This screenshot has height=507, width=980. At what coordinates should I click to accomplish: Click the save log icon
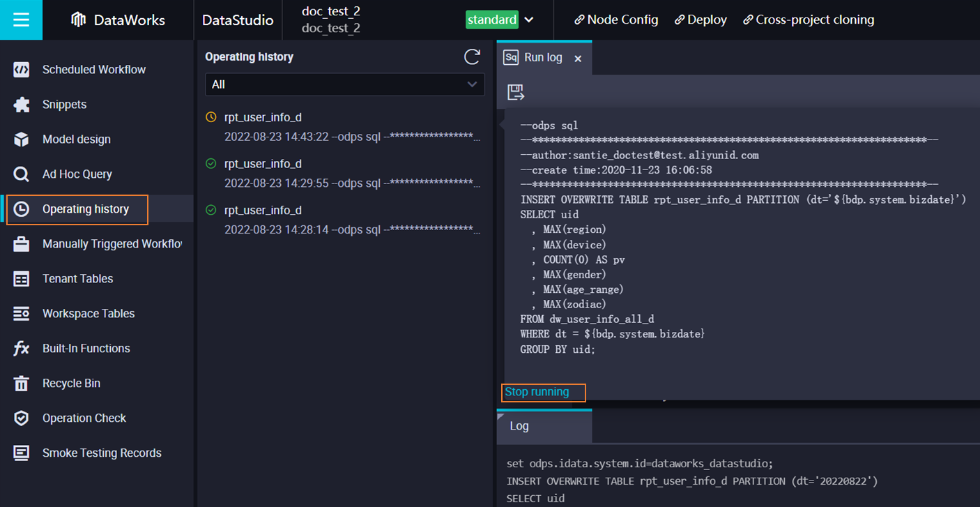516,92
